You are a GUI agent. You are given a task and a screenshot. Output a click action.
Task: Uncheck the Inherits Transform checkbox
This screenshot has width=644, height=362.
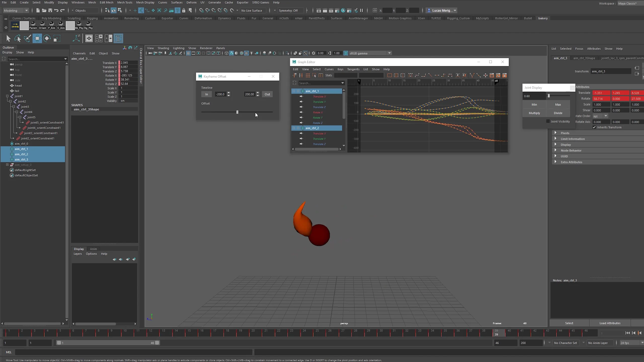click(x=594, y=127)
